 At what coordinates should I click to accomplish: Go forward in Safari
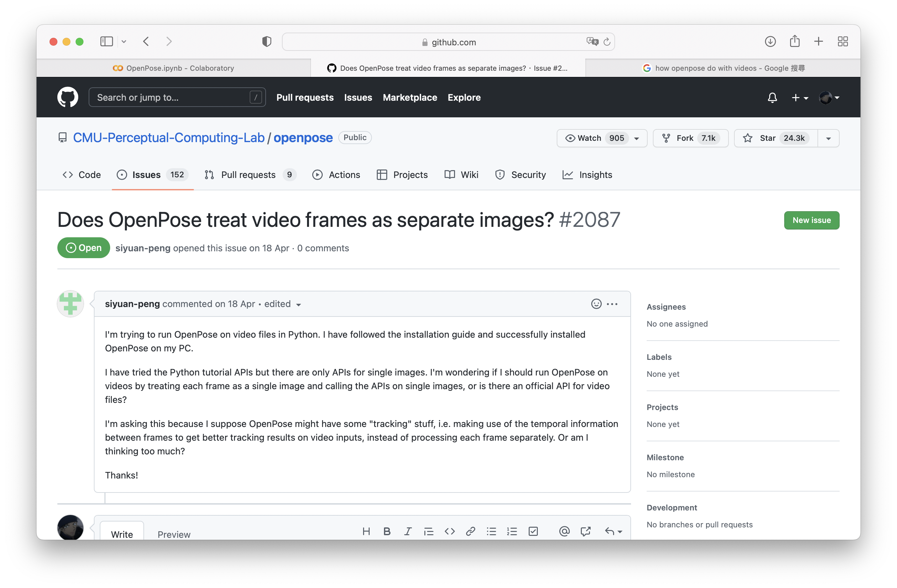[x=169, y=41]
